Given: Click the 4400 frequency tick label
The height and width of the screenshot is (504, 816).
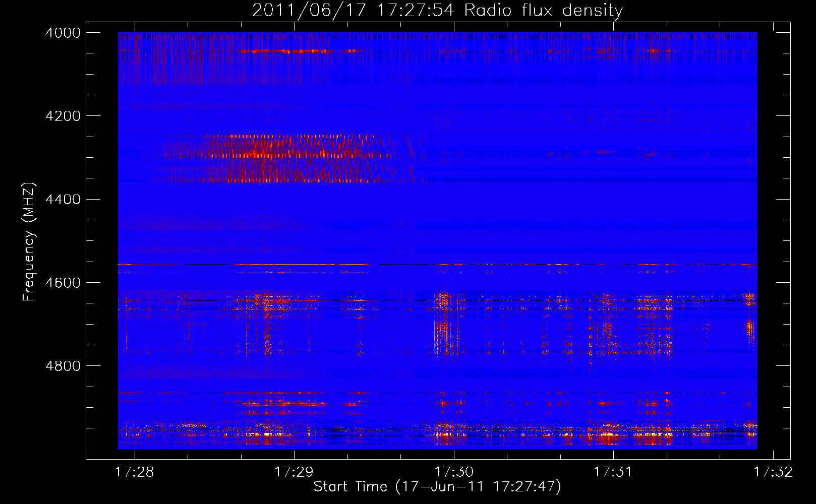Looking at the screenshot, I should pyautogui.click(x=63, y=200).
